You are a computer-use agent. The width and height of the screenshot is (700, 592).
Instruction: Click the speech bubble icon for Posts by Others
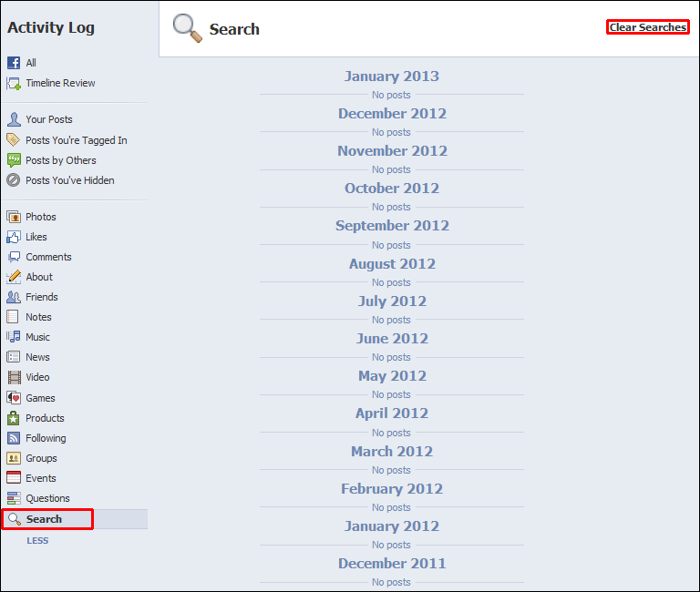pyautogui.click(x=14, y=160)
